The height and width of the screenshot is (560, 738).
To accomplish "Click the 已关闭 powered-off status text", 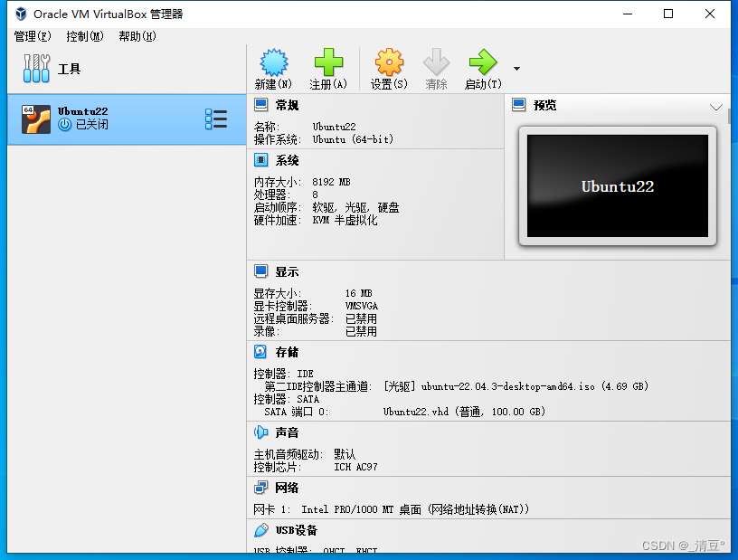I will click(x=92, y=124).
